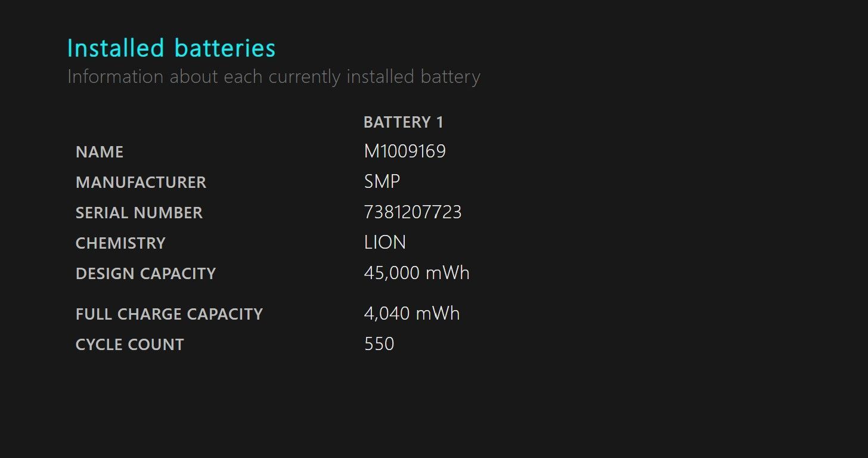Viewport: 868px width, 458px height.
Task: Select the chemistry value LION
Action: pyautogui.click(x=385, y=243)
